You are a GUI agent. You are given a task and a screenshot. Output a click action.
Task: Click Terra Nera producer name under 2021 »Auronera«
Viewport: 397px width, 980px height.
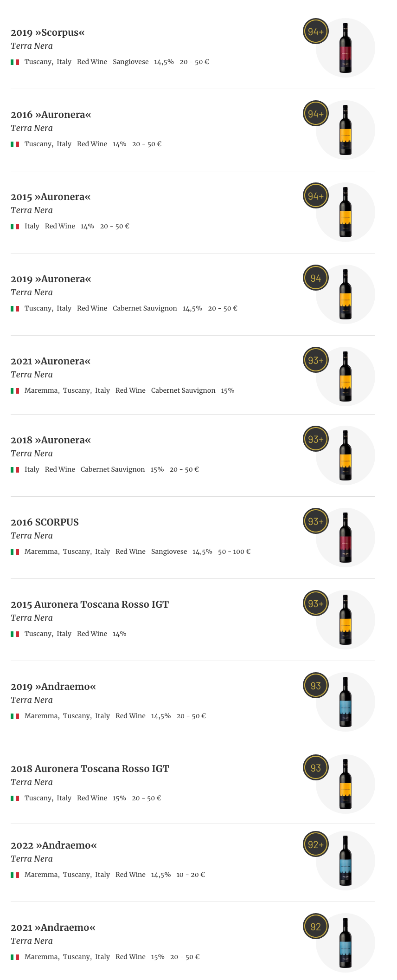tap(32, 375)
